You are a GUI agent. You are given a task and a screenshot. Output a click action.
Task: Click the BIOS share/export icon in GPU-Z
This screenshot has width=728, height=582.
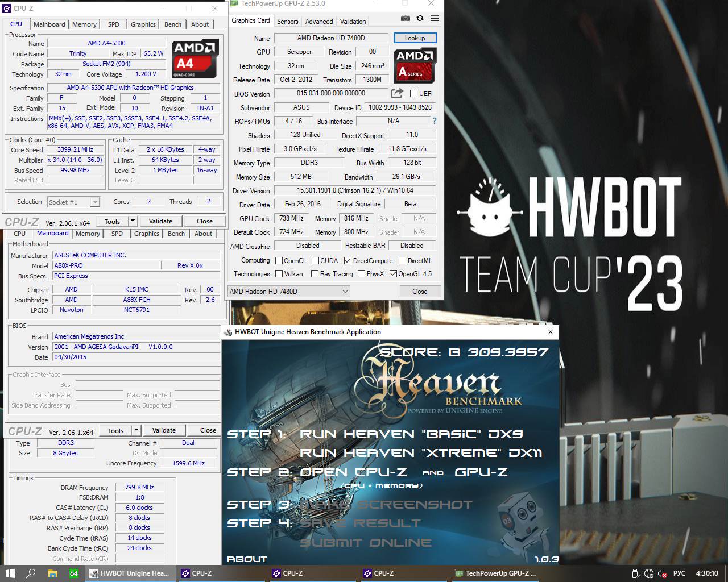point(397,93)
